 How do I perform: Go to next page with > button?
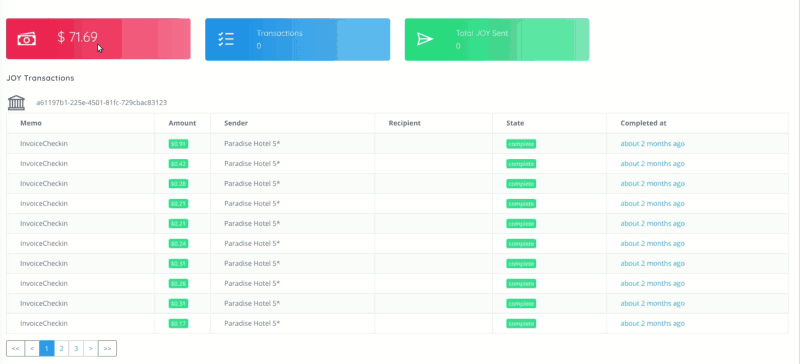click(91, 349)
